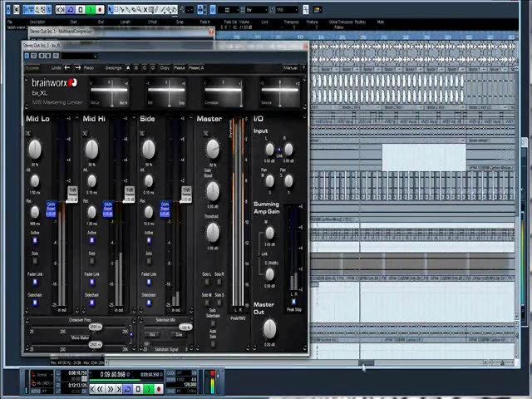532x399 pixels.
Task: Select settings slot B
Action: (136, 68)
